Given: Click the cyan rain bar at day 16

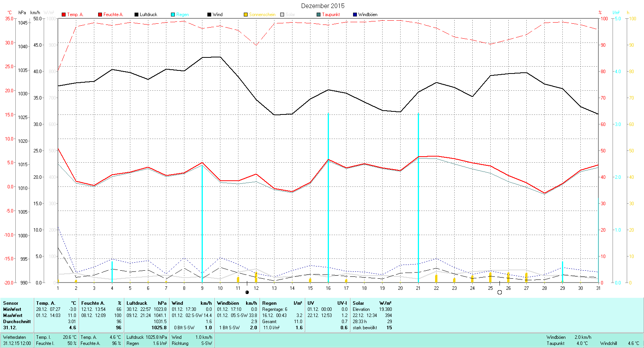Looking at the screenshot, I should 328,198.
